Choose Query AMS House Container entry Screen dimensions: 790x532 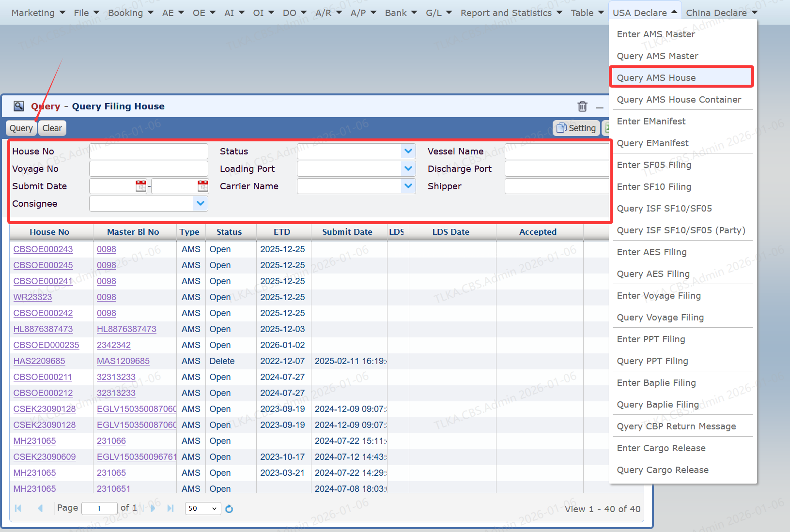679,99
